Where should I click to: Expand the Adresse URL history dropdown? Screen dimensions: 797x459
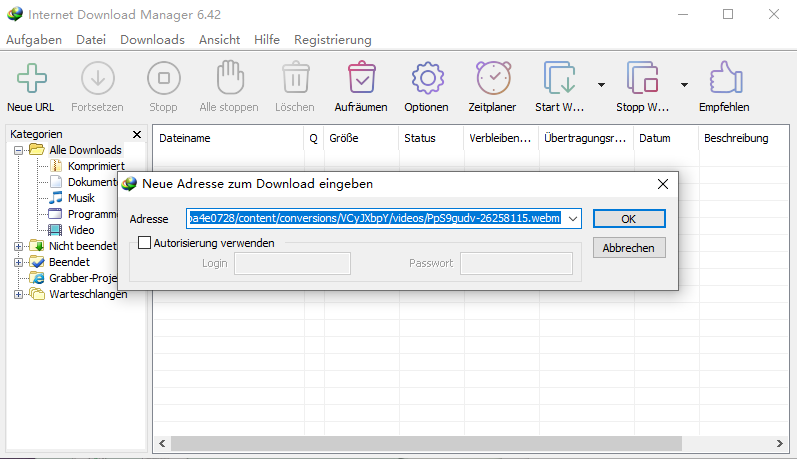(x=573, y=219)
